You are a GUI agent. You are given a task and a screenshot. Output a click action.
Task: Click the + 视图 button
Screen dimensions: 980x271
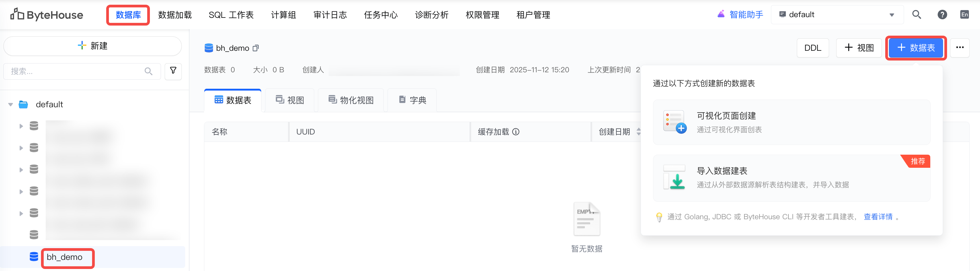point(859,48)
